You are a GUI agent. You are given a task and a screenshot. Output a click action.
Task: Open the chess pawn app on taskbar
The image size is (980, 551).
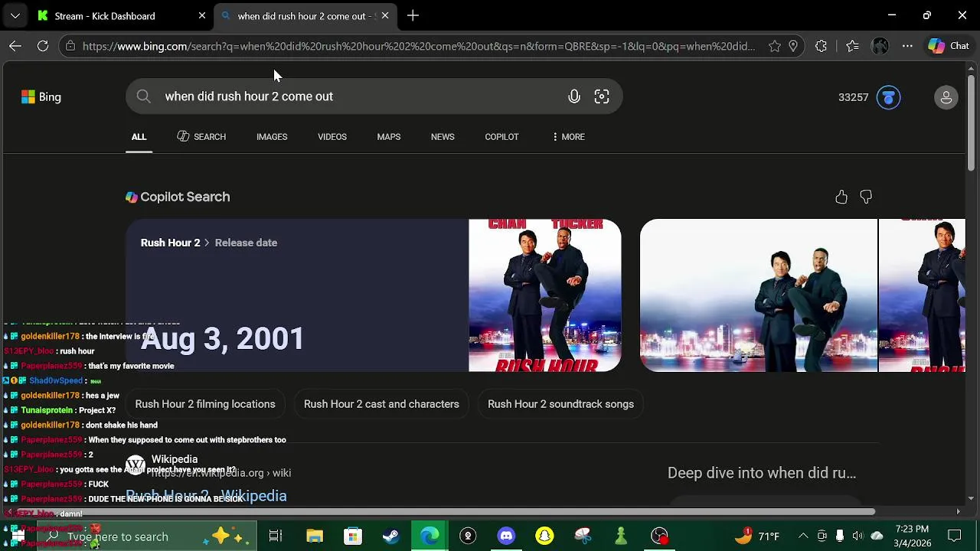tap(621, 536)
